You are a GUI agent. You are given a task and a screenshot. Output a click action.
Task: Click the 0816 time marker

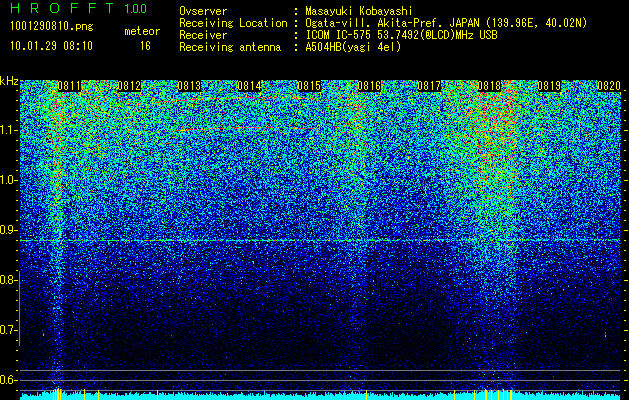point(369,86)
